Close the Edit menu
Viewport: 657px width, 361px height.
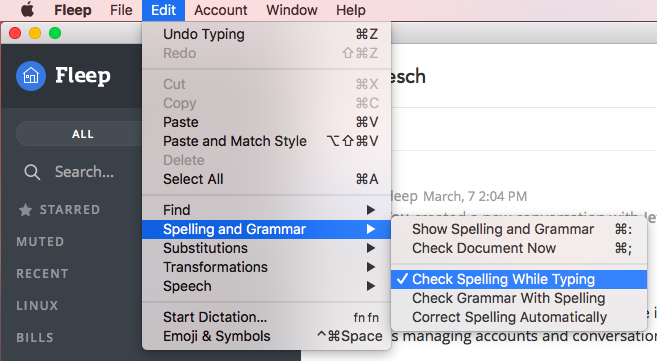[x=163, y=10]
